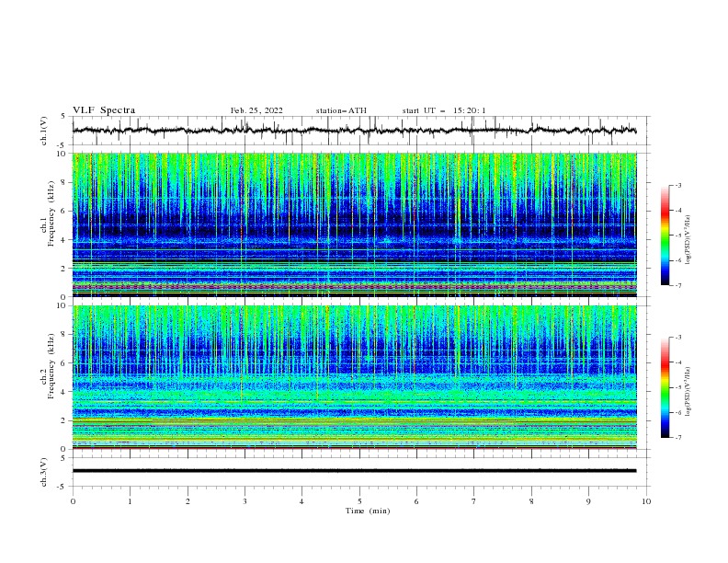Click the "ch.3(V)" axis label
Viewport: 728px width, 563px height.
pos(44,472)
